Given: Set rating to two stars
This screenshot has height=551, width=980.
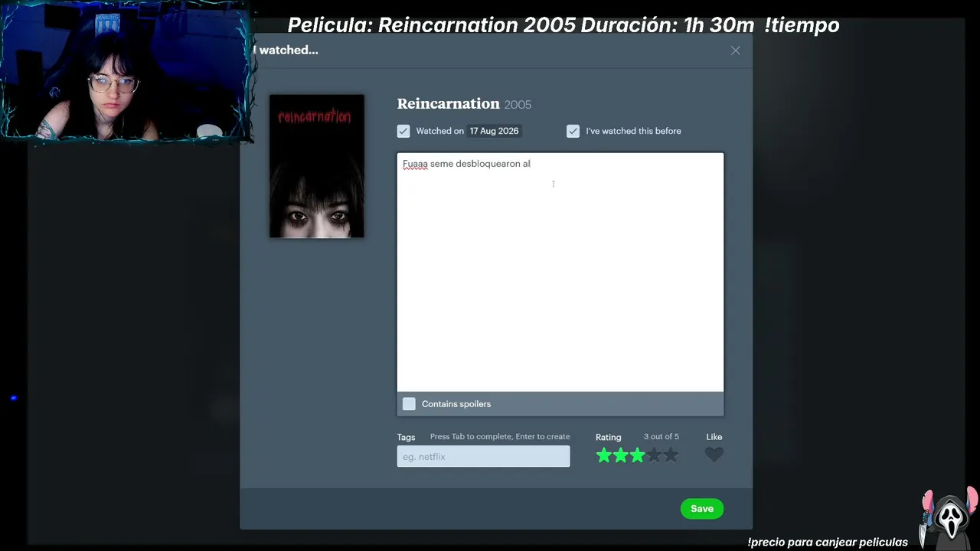Looking at the screenshot, I should click(x=621, y=455).
